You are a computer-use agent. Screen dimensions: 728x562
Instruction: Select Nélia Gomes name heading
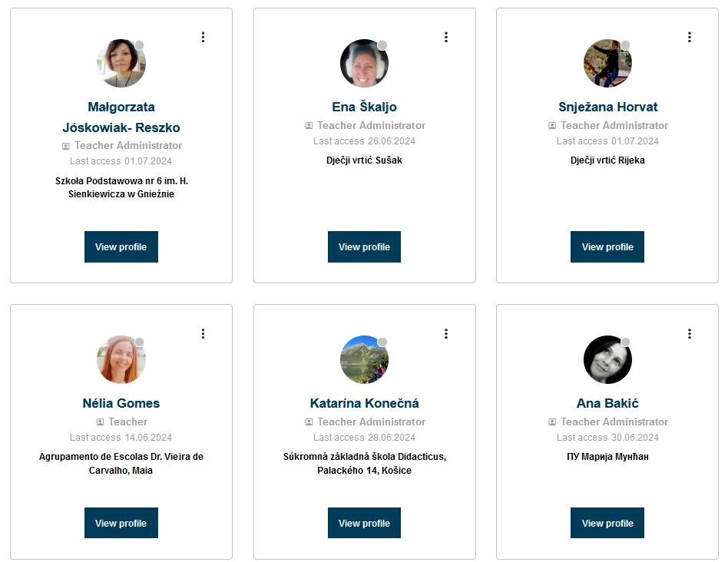(x=121, y=403)
